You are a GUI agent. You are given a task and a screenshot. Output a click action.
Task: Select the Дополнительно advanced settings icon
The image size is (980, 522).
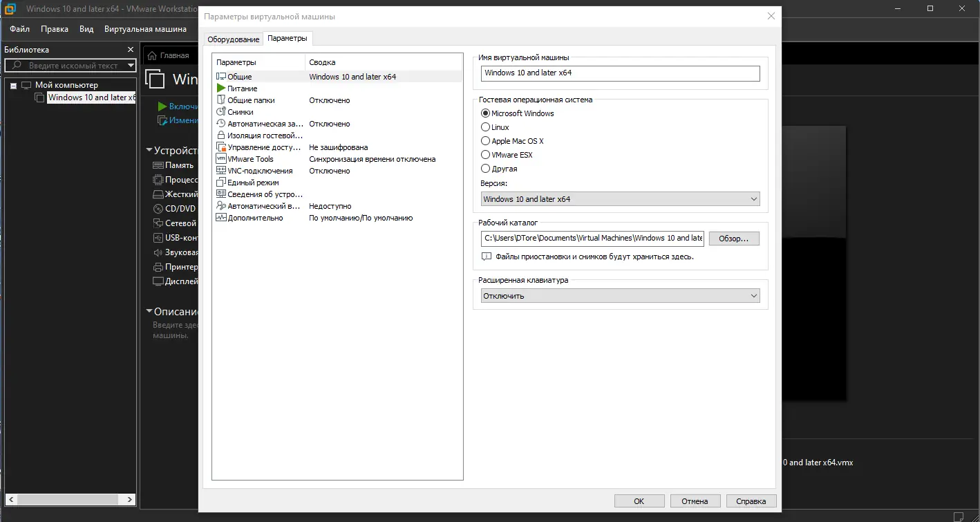[221, 218]
